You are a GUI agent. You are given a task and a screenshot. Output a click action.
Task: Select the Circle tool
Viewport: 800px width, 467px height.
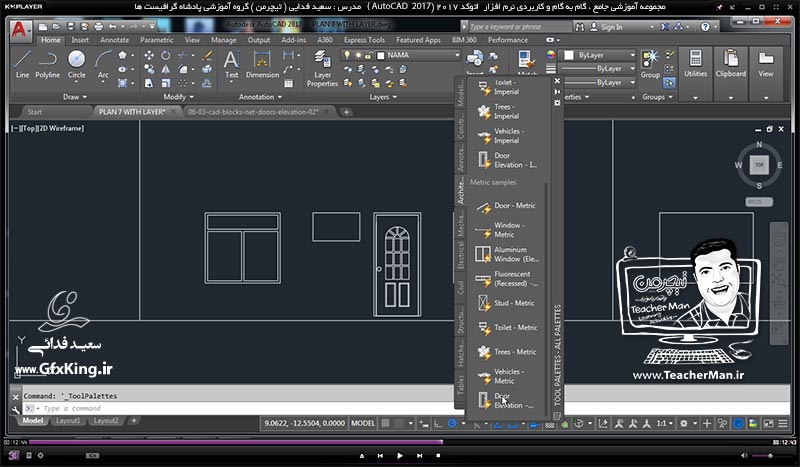[x=77, y=64]
